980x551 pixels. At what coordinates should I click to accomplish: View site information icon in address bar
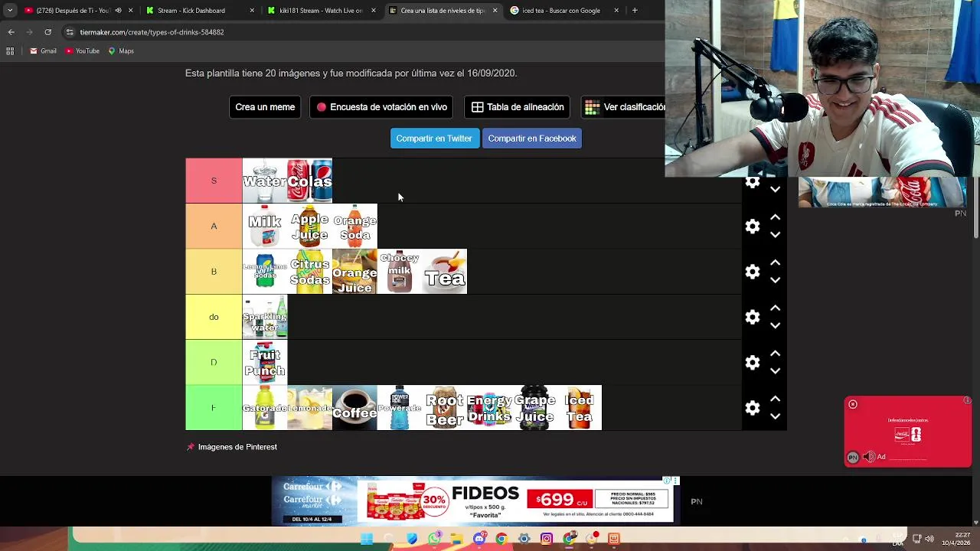(70, 32)
